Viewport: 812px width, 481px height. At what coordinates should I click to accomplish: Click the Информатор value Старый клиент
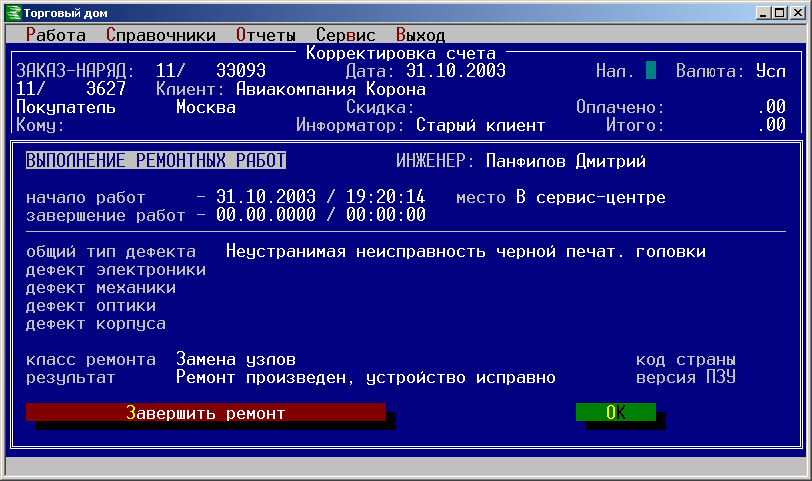pos(481,125)
